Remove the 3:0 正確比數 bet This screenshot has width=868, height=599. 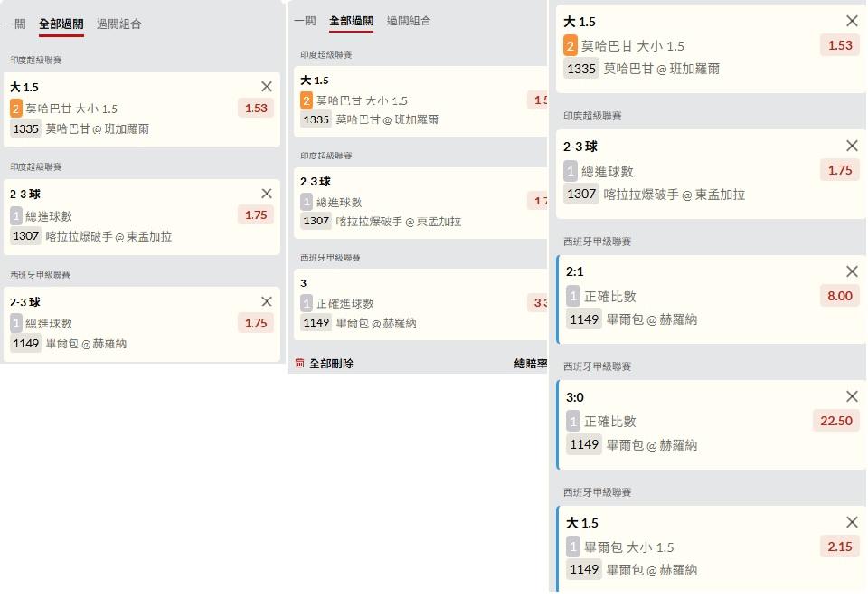point(852,396)
